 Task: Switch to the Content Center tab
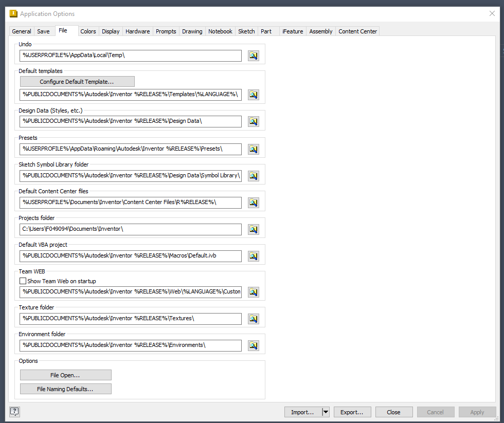(357, 31)
